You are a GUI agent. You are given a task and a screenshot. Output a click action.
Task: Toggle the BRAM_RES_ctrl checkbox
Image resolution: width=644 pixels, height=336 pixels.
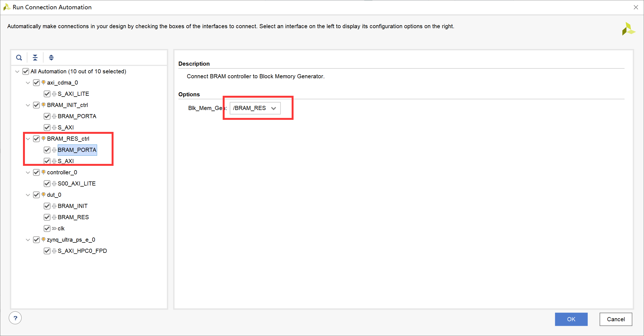pyautogui.click(x=36, y=139)
